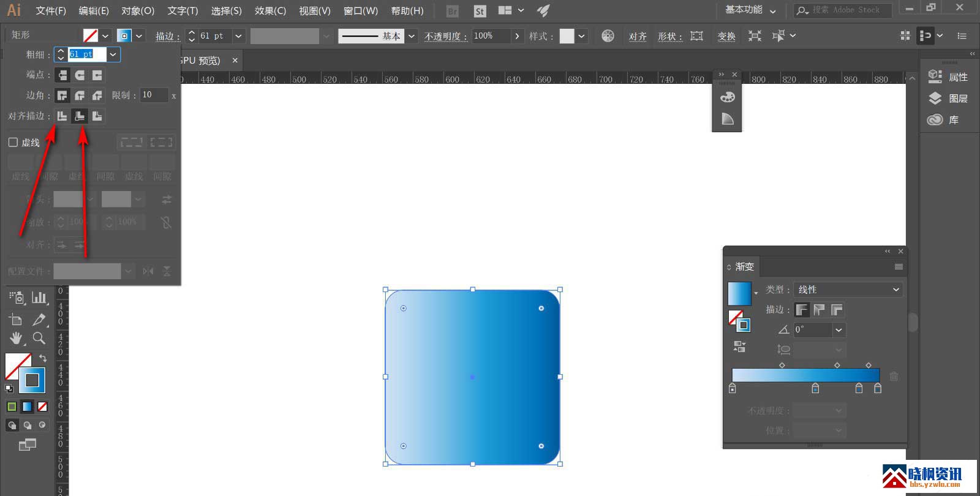980x496 pixels.
Task: Open gradient angle dropdown arrow
Action: coord(839,330)
